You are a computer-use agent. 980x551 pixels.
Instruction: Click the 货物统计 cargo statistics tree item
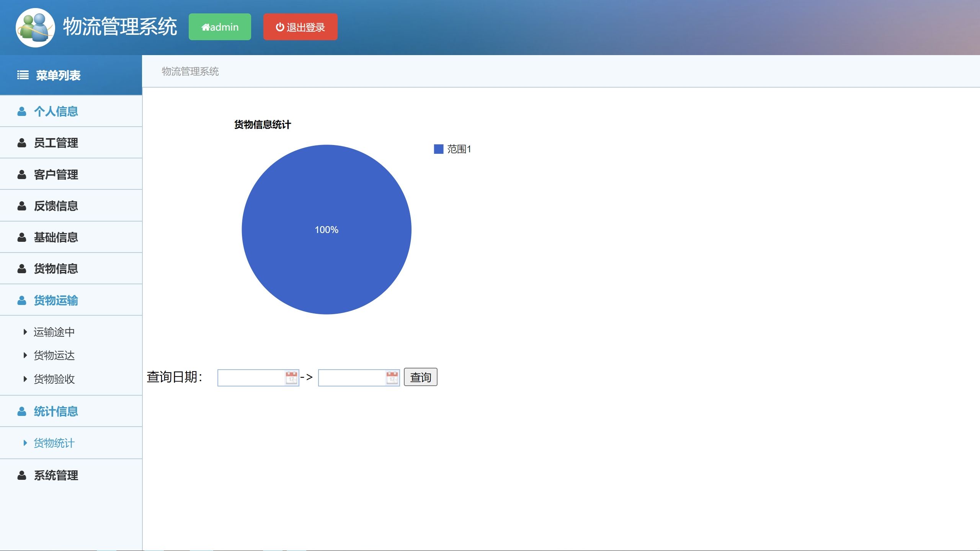point(54,443)
